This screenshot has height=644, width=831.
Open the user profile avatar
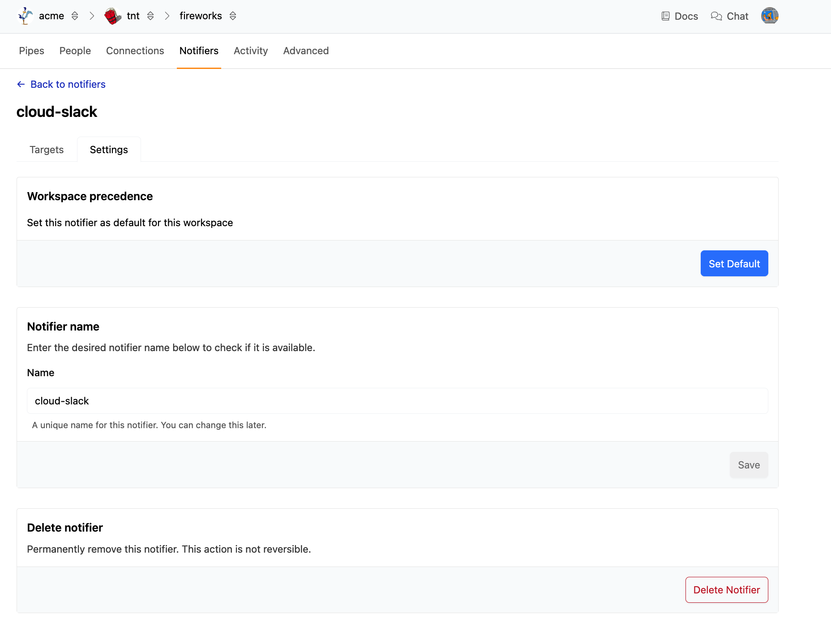pyautogui.click(x=769, y=16)
